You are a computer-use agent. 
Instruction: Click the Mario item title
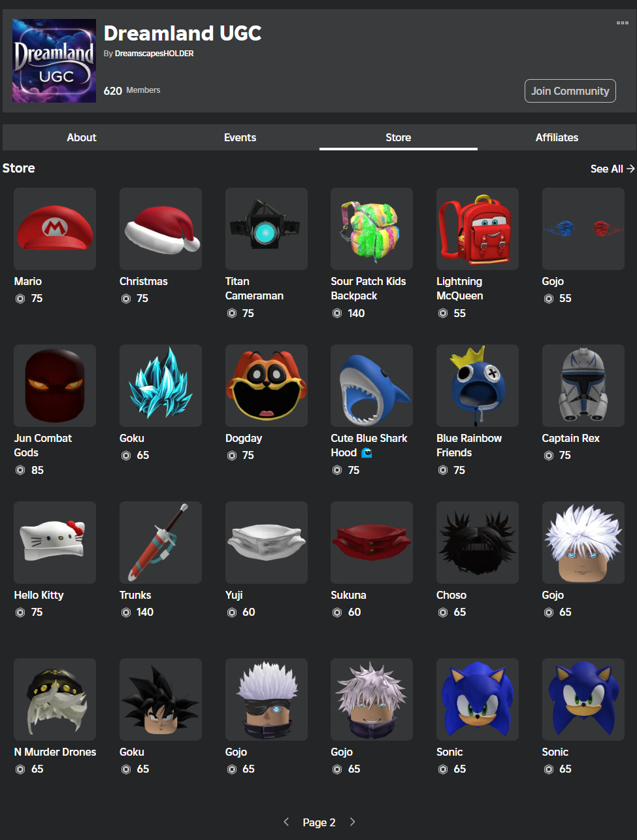click(28, 281)
